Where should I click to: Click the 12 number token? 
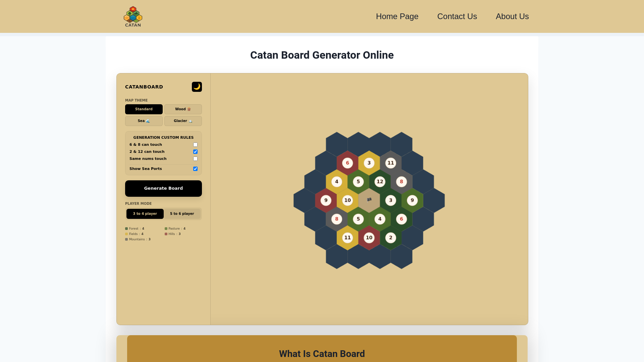pos(380,182)
